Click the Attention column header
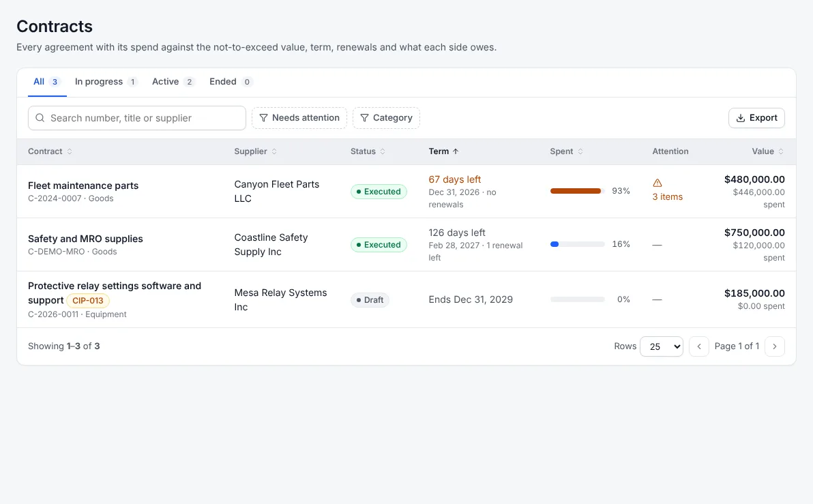The width and height of the screenshot is (813, 504). (x=670, y=151)
